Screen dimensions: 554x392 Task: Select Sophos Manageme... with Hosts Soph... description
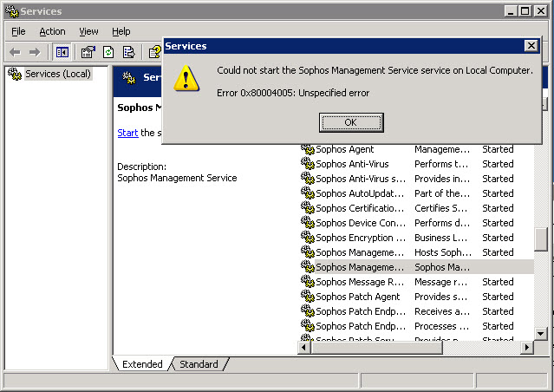point(417,252)
